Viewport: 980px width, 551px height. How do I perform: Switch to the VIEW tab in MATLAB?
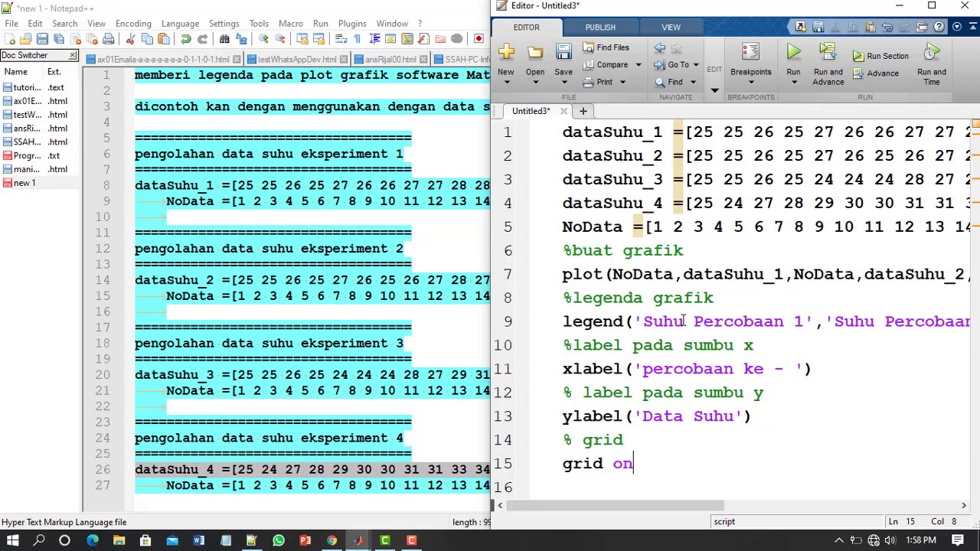(671, 28)
